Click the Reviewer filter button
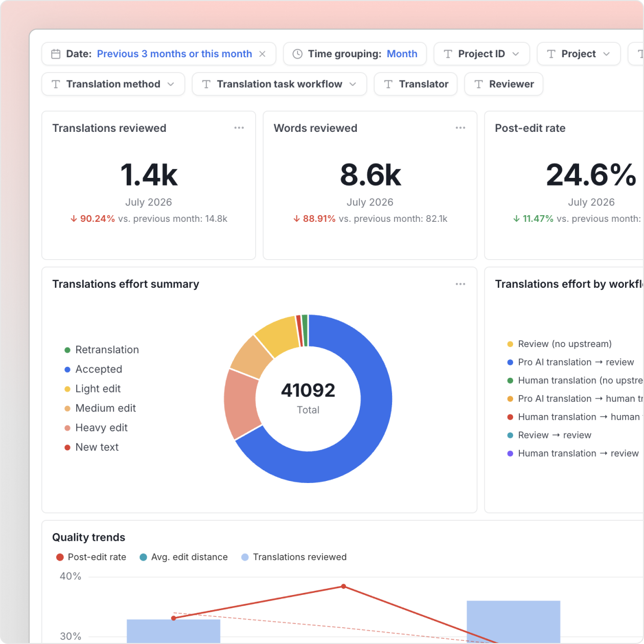 503,84
